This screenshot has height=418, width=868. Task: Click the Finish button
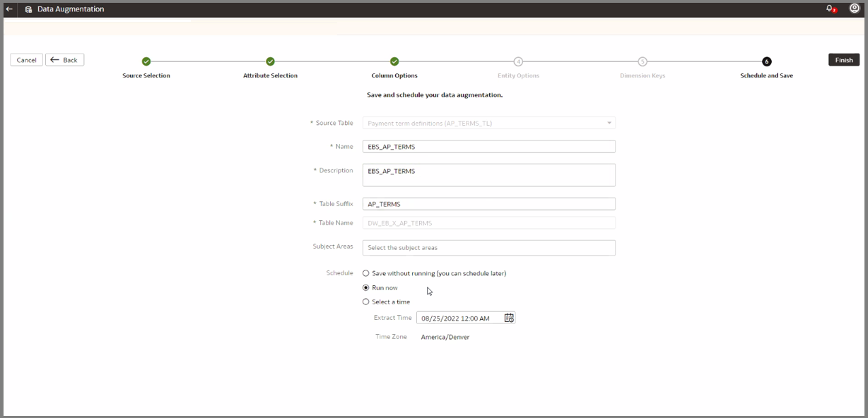pos(844,60)
